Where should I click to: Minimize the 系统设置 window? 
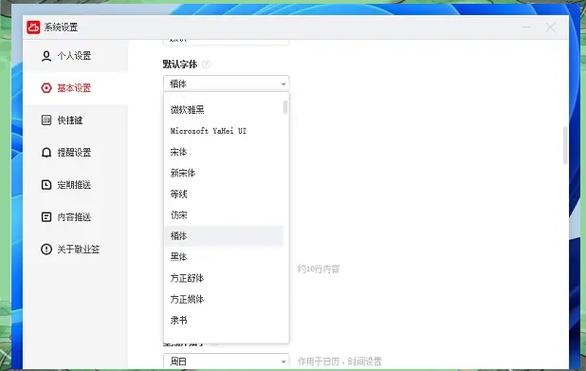coord(527,27)
